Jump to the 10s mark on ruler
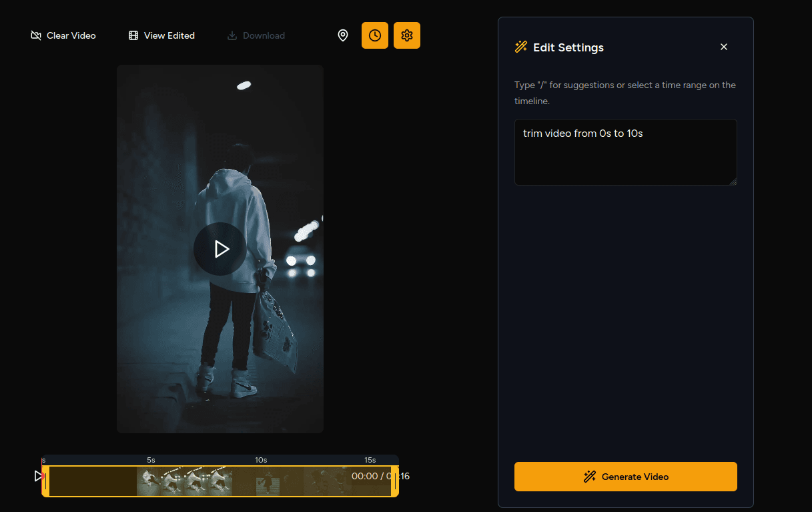The width and height of the screenshot is (812, 512). pyautogui.click(x=261, y=460)
